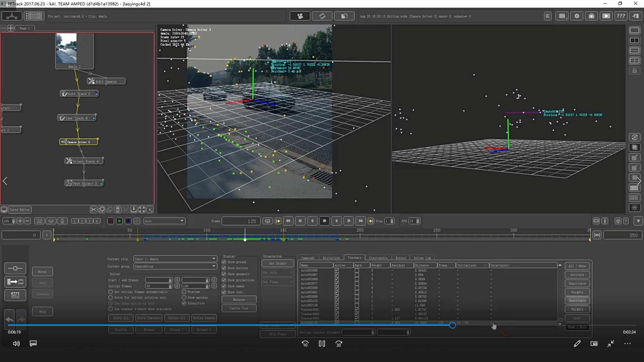Expand the Current group CameraGroup dropdown
Viewport: 644px width, 362px height.
175,266
